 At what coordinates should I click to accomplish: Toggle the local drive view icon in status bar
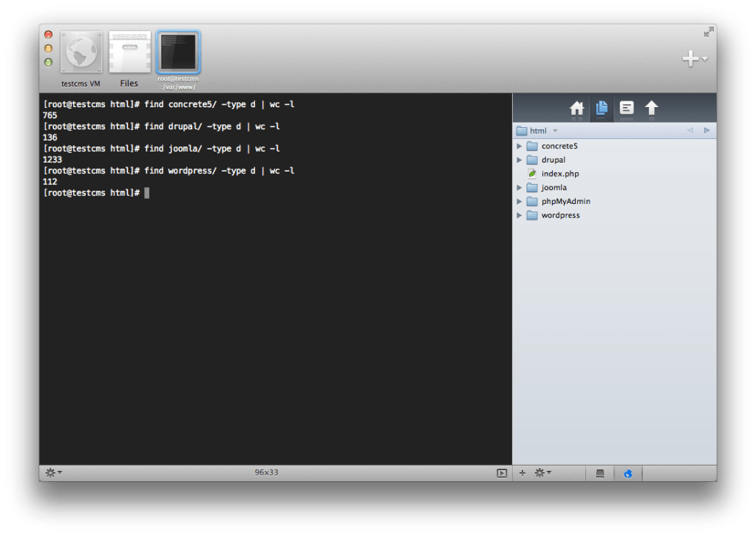600,473
